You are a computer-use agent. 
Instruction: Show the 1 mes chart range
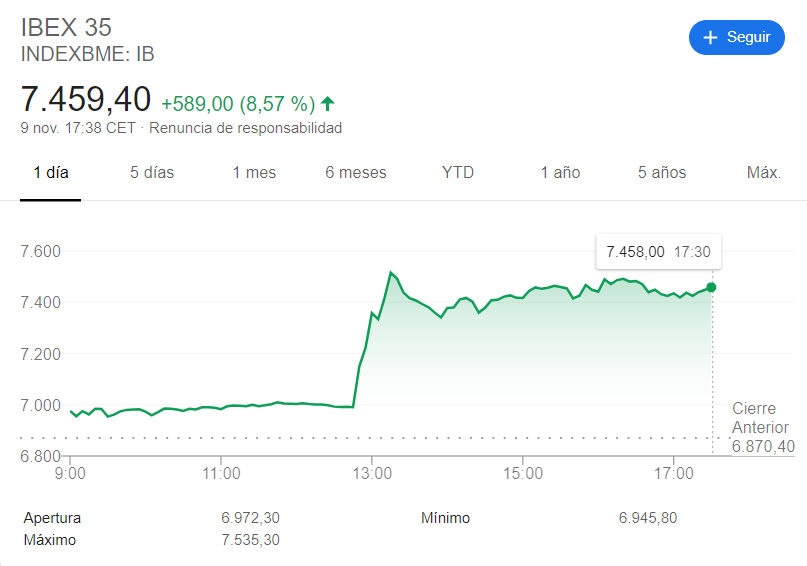[254, 172]
